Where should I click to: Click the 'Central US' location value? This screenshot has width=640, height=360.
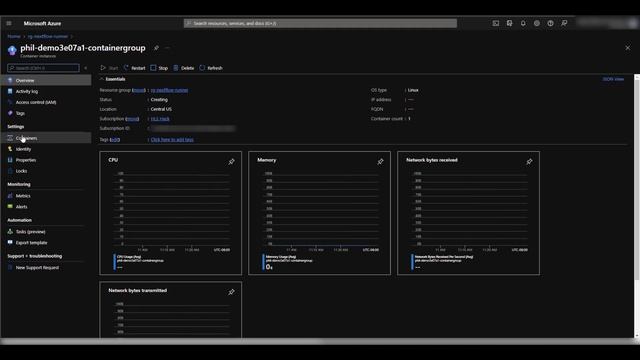click(161, 109)
